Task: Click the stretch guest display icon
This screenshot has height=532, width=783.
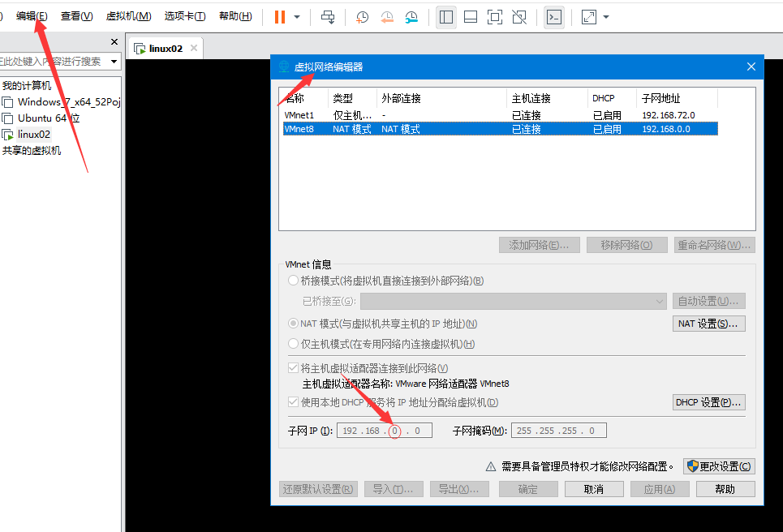Action: coord(589,17)
